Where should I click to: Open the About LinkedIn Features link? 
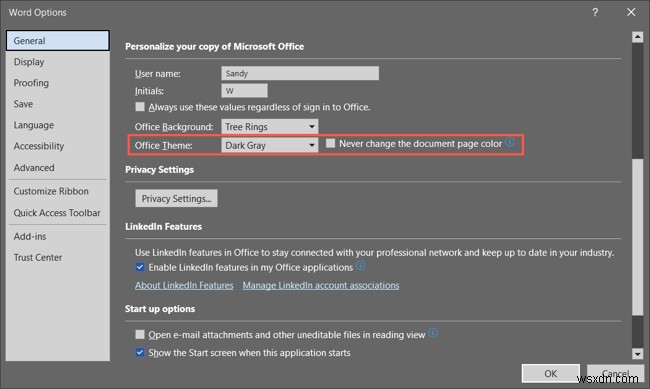click(184, 285)
